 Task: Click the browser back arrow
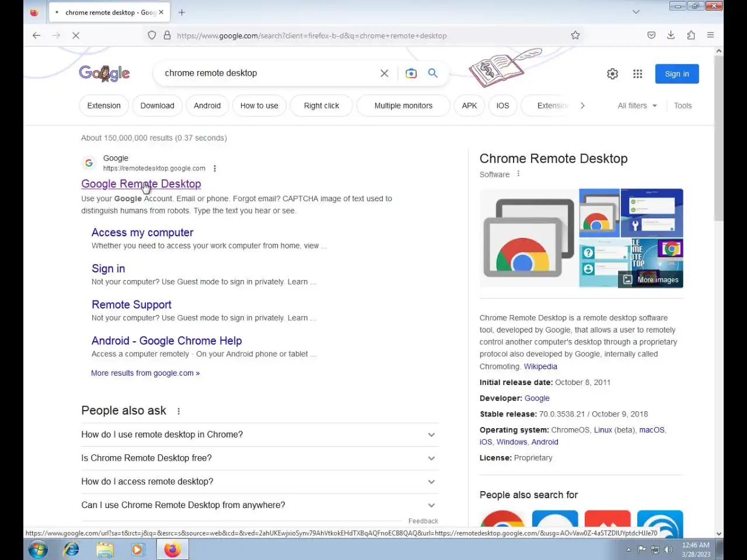pyautogui.click(x=36, y=36)
